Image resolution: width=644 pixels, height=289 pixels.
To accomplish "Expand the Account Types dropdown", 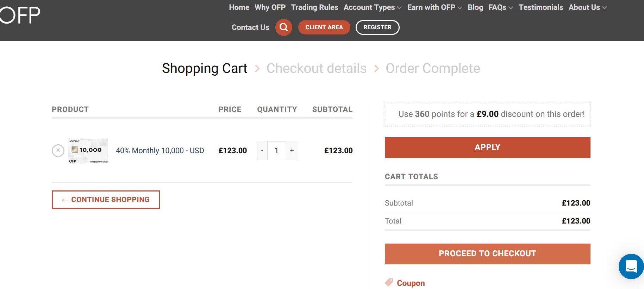I will [x=372, y=7].
